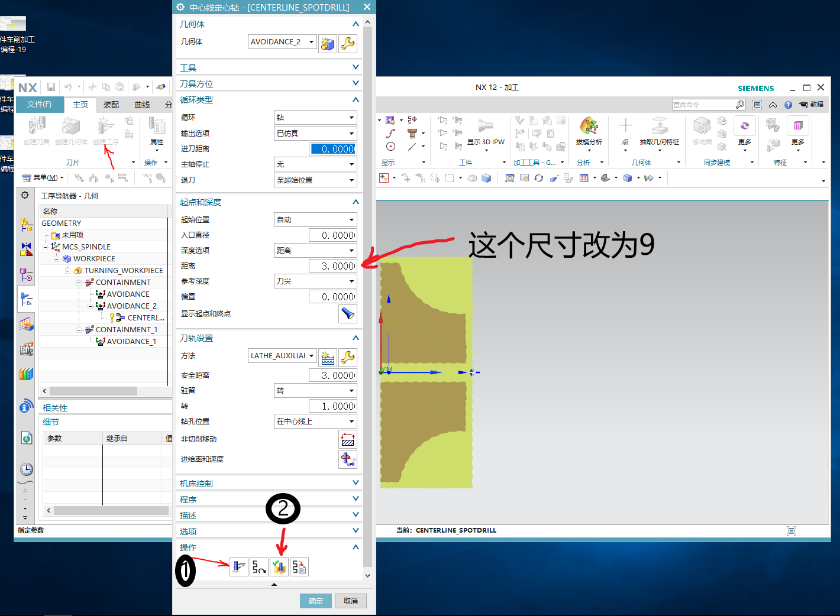The width and height of the screenshot is (840, 616).
Task: Switch to the 曲线 ribbon tab
Action: tap(141, 105)
